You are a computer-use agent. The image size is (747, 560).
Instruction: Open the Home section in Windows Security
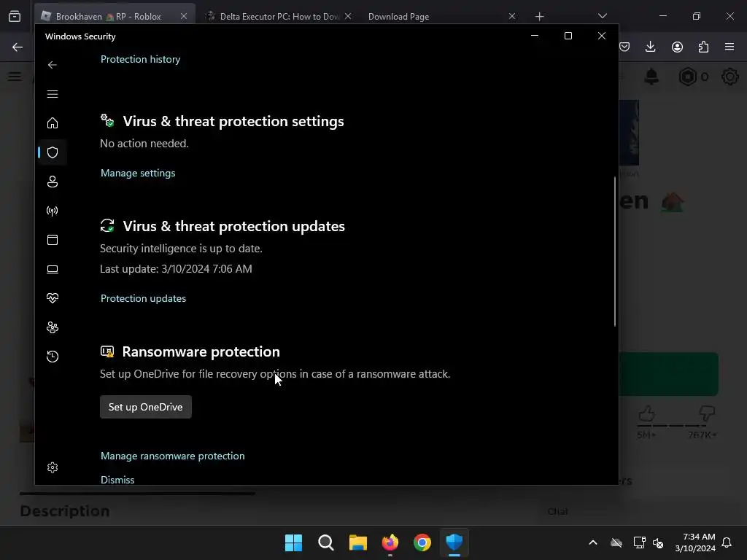53,122
